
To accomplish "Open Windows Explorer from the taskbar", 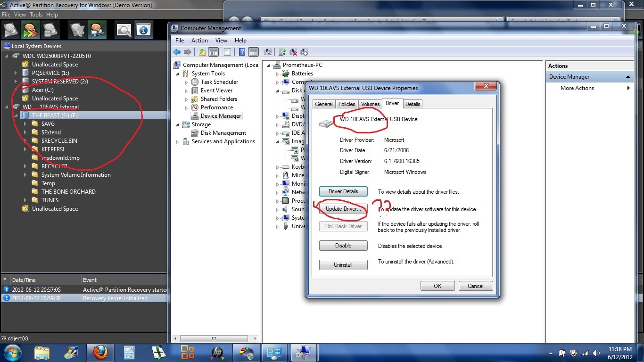I will pos(42,353).
